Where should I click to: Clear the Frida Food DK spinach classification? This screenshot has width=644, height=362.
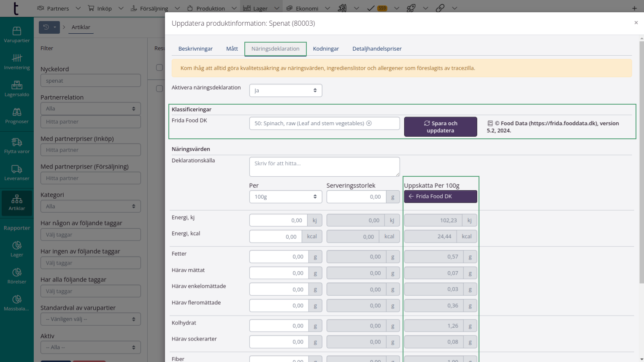[369, 123]
